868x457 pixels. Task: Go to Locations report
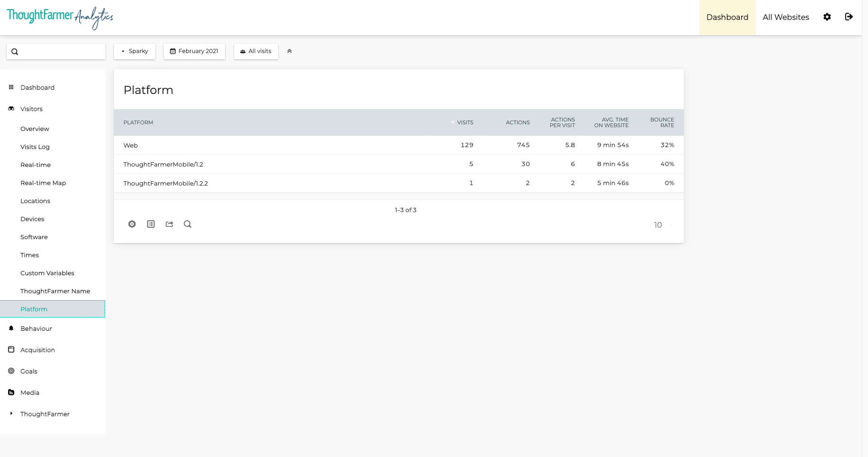click(x=35, y=201)
